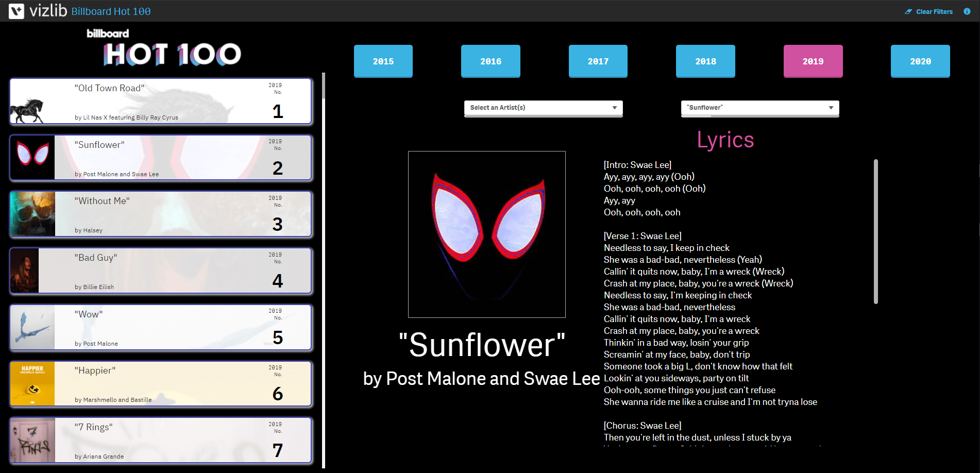Select the "Happier" song title
980x473 pixels.
95,370
